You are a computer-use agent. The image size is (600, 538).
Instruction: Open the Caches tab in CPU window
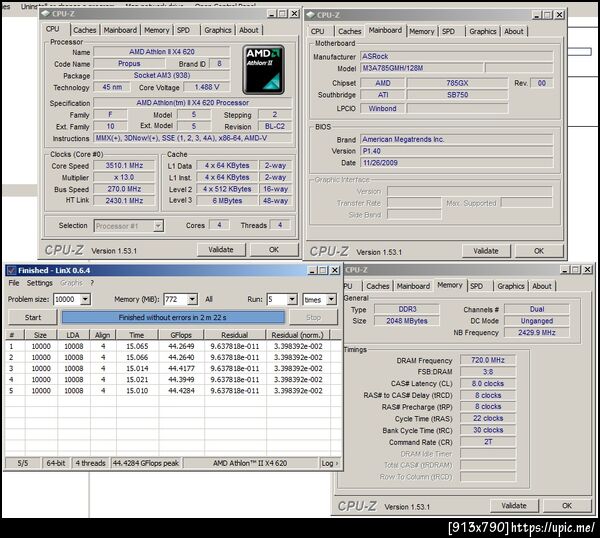point(85,30)
